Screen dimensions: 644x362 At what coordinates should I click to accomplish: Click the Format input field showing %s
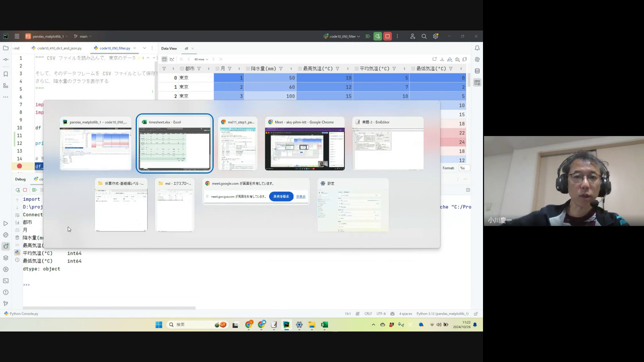[x=465, y=168]
